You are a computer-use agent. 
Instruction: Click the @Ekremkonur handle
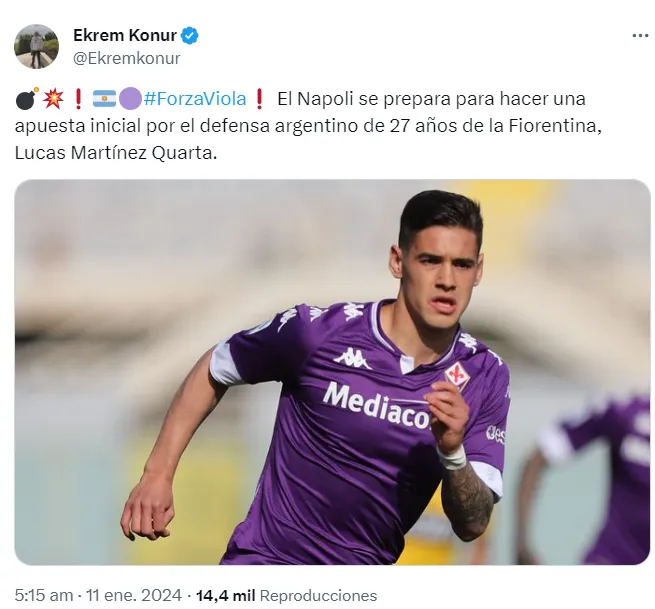(x=127, y=58)
